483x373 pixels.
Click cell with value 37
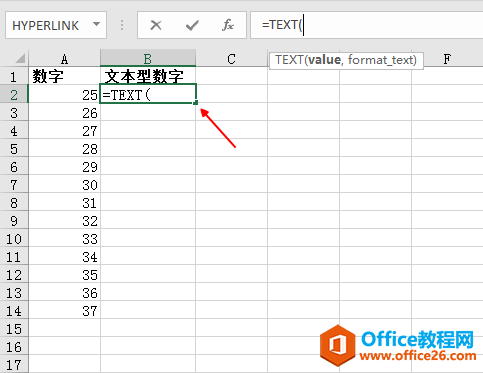pos(64,310)
